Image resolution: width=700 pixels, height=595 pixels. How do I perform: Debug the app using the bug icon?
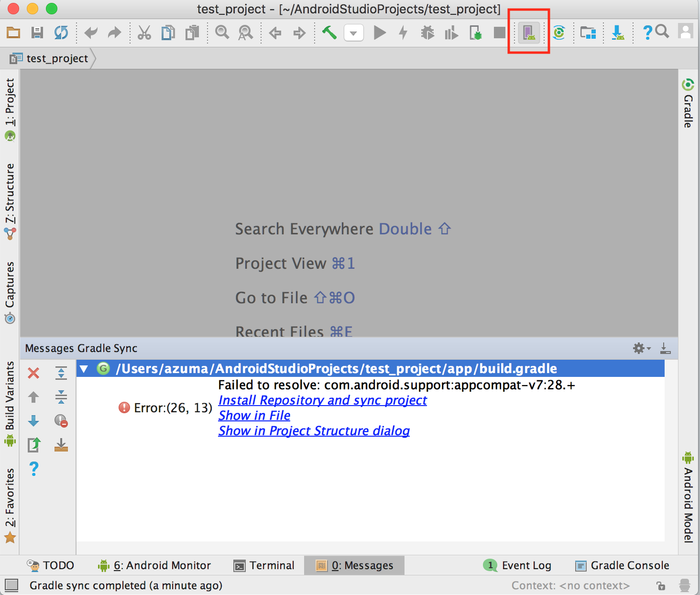click(x=428, y=33)
